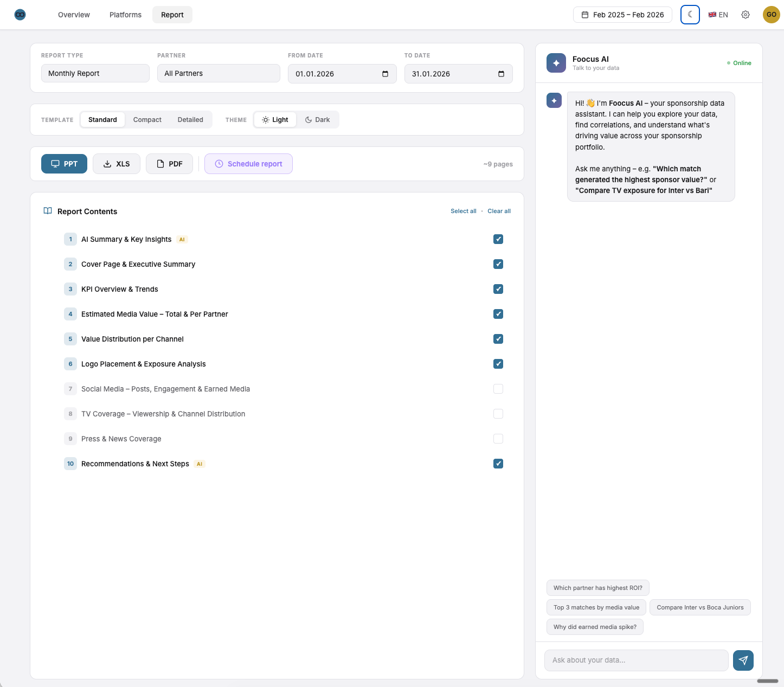Toggle dark mode with the moon icon
Image resolution: width=784 pixels, height=687 pixels.
coord(690,15)
